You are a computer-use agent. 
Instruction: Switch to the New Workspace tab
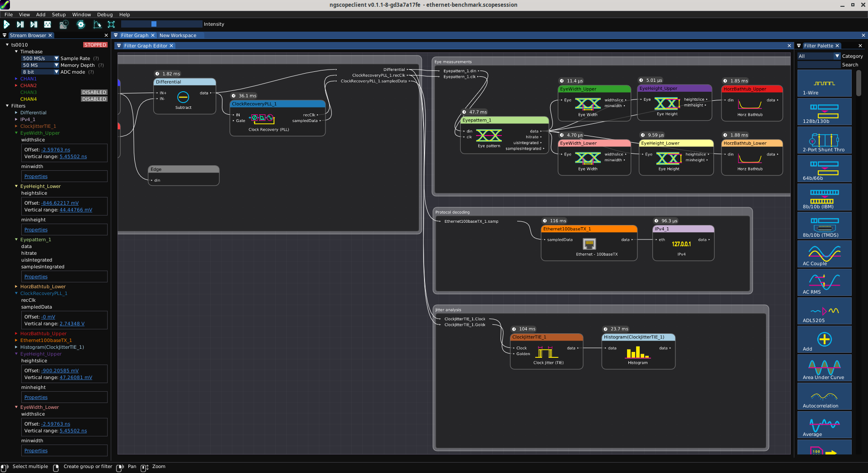(x=178, y=35)
